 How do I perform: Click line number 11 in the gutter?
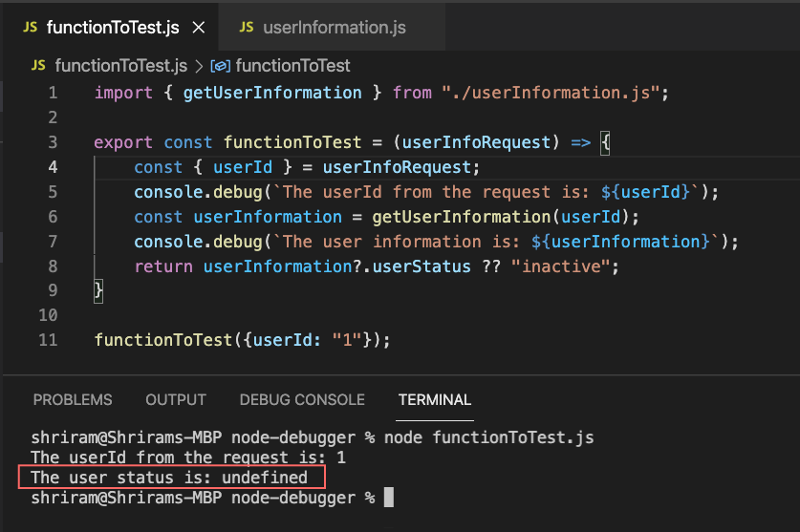coord(49,340)
